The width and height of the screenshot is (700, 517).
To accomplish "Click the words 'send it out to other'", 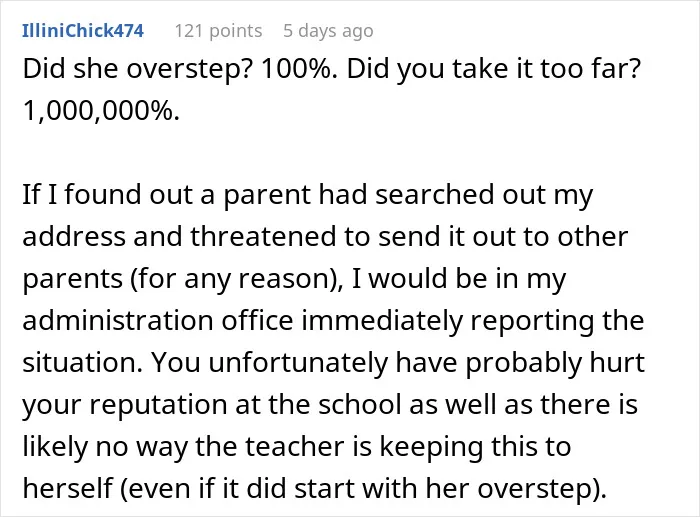I will tap(503, 236).
